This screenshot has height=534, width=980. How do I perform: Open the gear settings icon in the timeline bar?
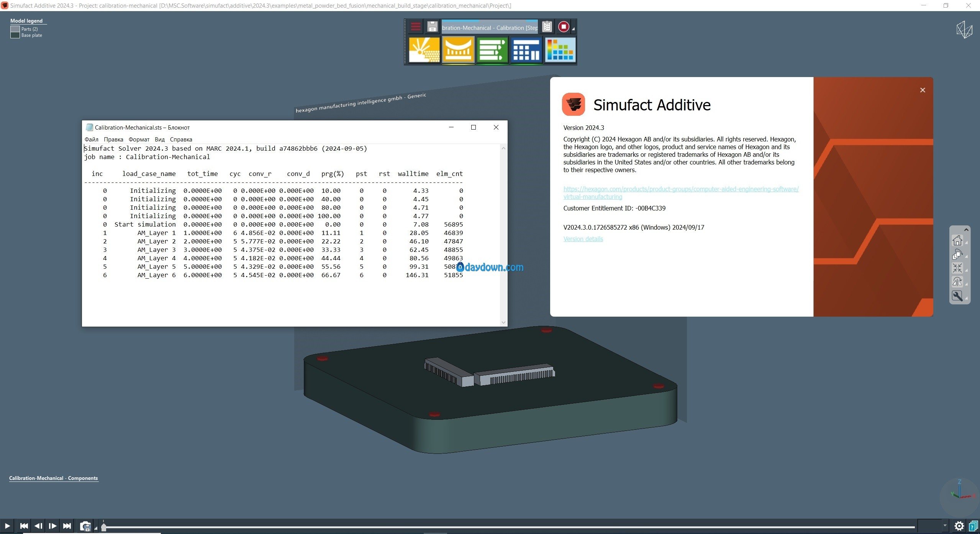[x=959, y=526]
